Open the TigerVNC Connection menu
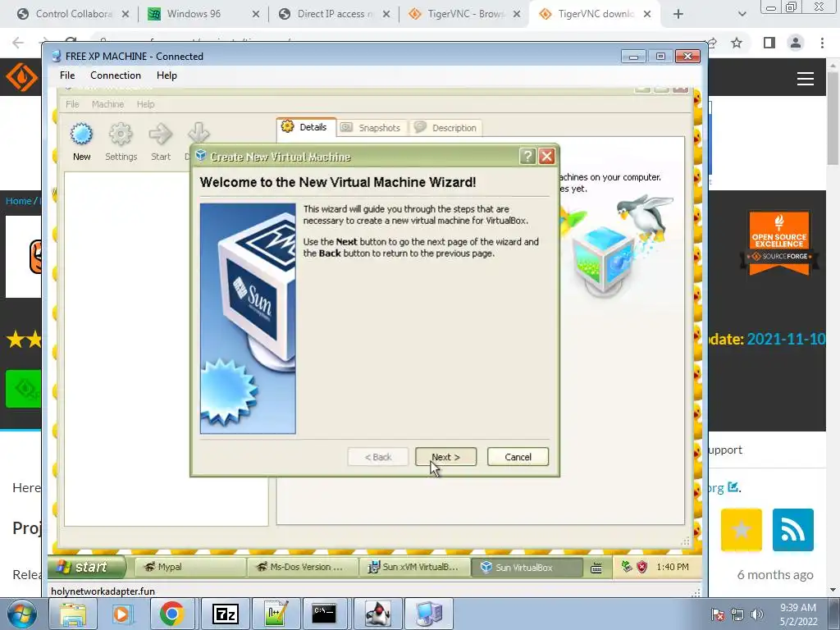The height and width of the screenshot is (630, 840). 115,75
